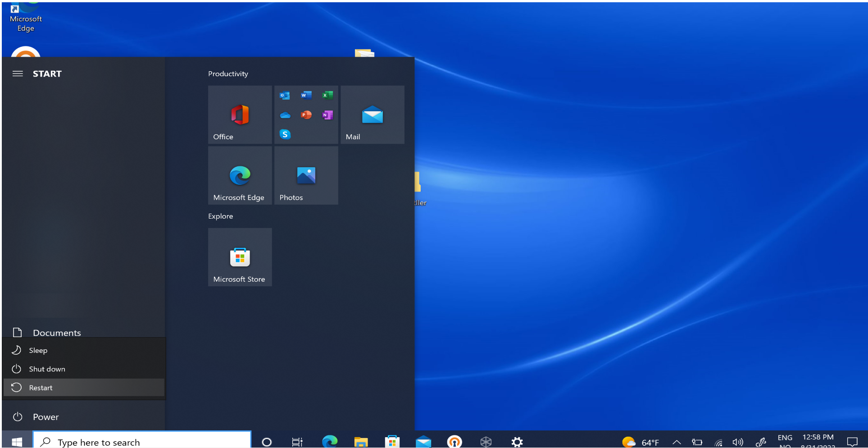Viewport: 868px width, 448px height.
Task: Open the Microsoft Store tile
Action: [x=240, y=257]
